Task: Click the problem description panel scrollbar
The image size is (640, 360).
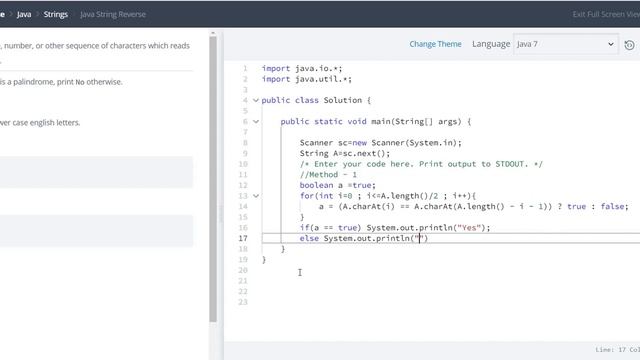Action: point(213,179)
